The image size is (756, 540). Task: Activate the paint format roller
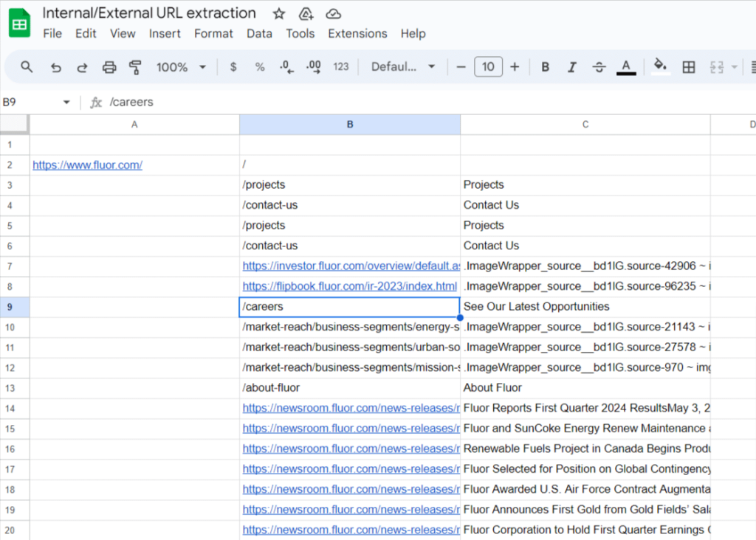point(135,67)
